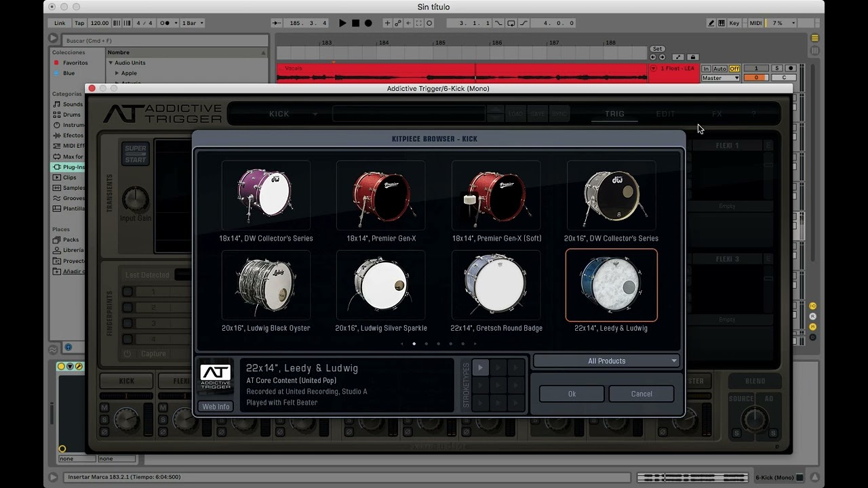Toggle computer MIDI keyboard icon
The image size is (868, 488).
point(722,23)
